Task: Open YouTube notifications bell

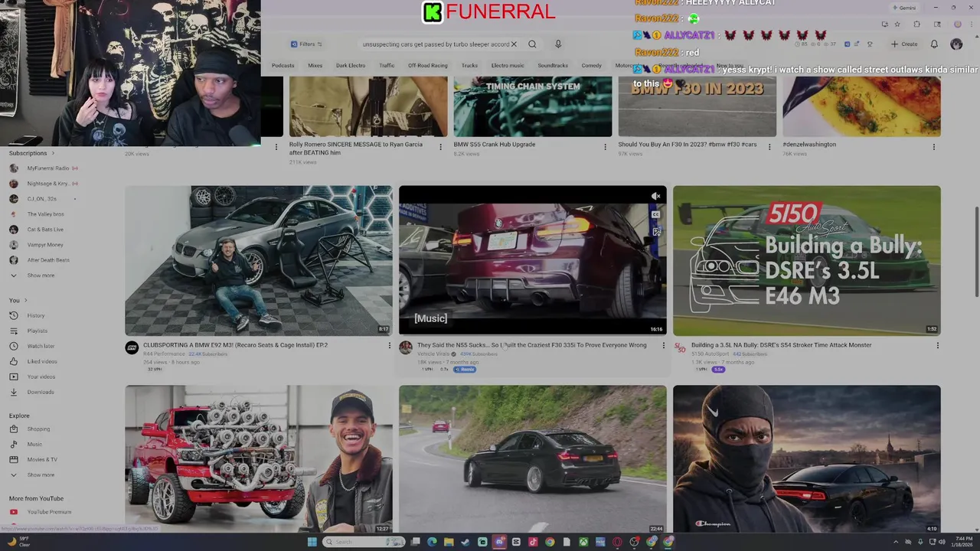Action: [x=934, y=44]
